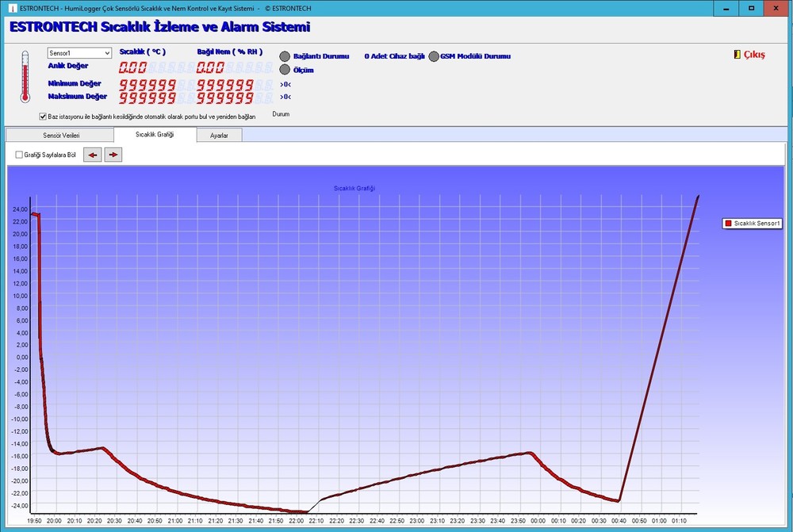Click the Sıcaklık Sensor1 legend label
This screenshot has width=793, height=532.
click(758, 224)
